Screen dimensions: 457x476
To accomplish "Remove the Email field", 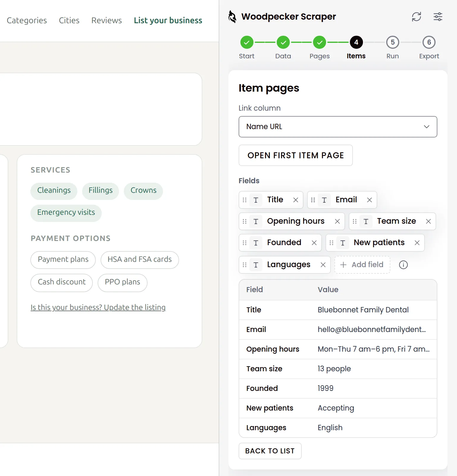I will (370, 200).
